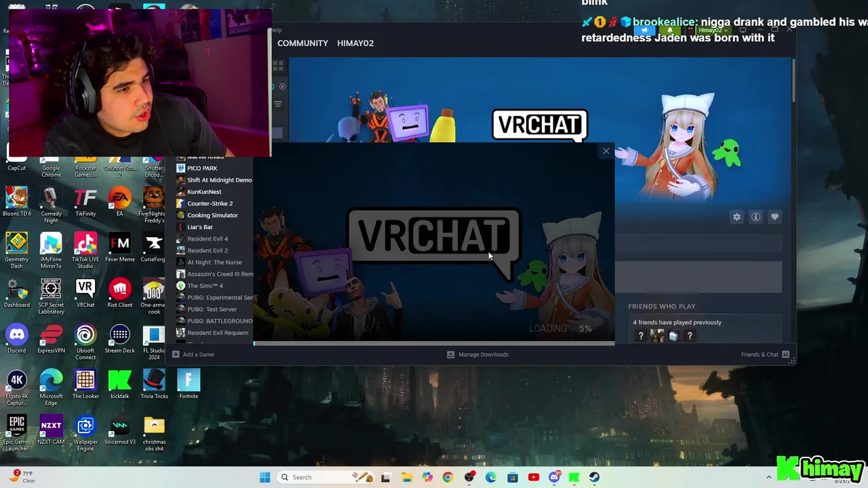Select Resident Evil 2 in library
Viewport: 868px width, 488px height.
pyautogui.click(x=202, y=250)
